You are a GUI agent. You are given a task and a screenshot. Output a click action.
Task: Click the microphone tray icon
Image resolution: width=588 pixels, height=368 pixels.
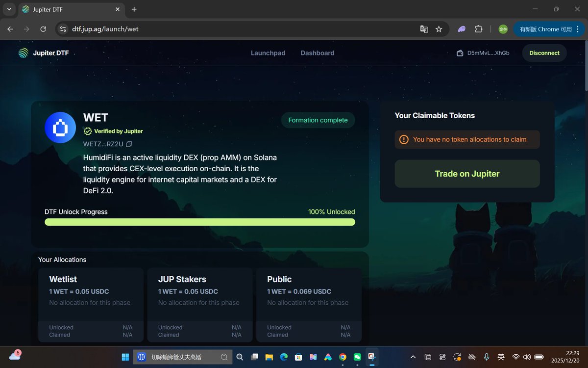pos(487,357)
